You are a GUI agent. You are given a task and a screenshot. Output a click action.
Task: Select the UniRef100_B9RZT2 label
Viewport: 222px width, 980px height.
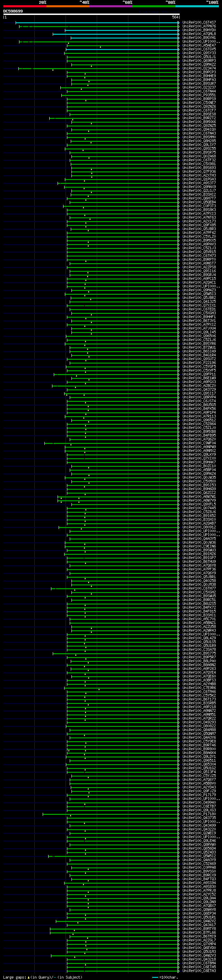(199, 118)
